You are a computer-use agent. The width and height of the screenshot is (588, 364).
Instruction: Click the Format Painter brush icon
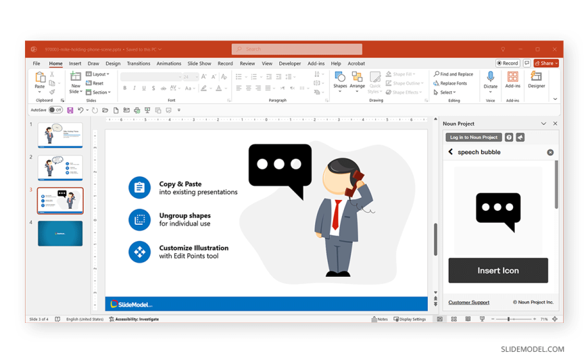coord(52,92)
